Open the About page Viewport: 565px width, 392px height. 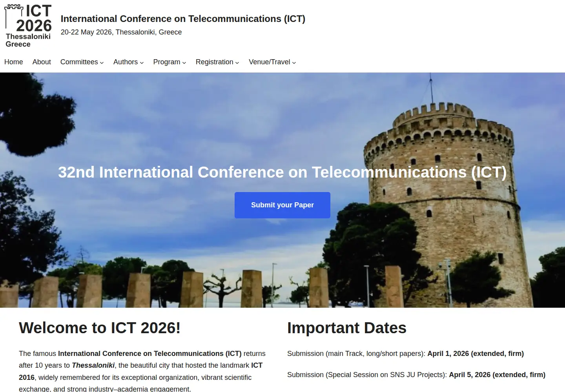[42, 62]
